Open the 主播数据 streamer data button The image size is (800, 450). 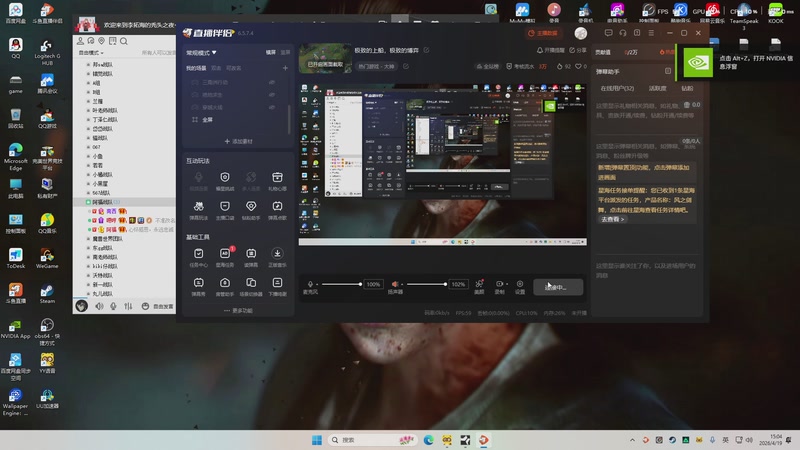(x=543, y=33)
